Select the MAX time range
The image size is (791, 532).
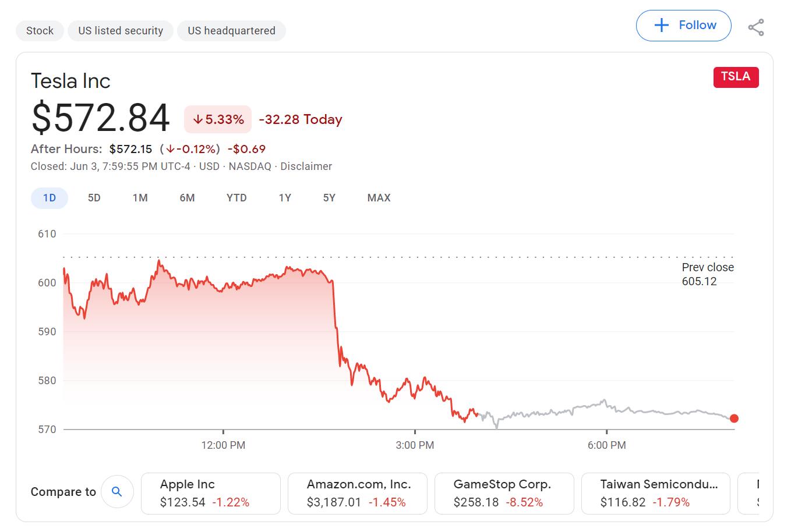tap(379, 198)
